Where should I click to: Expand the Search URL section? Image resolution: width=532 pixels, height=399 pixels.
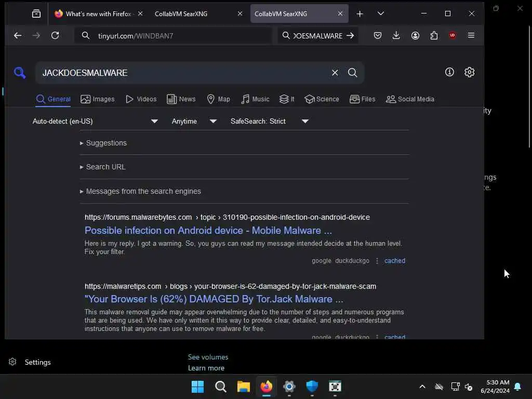[x=102, y=167]
